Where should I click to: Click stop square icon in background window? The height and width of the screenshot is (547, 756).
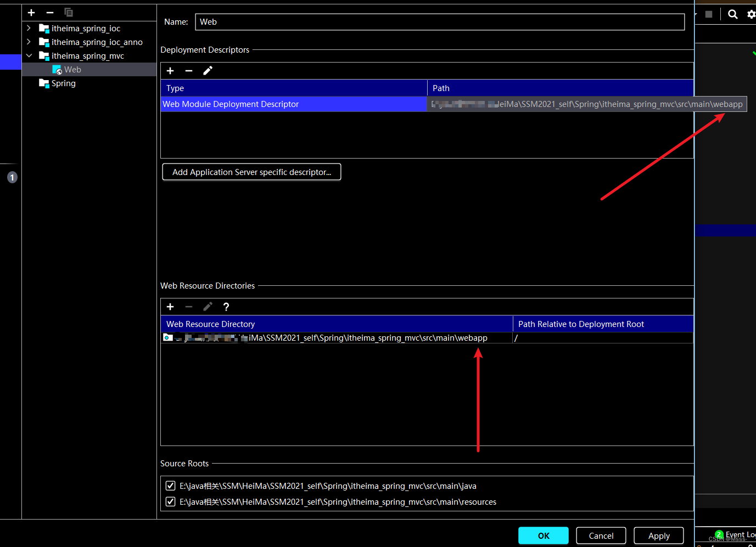coord(709,14)
